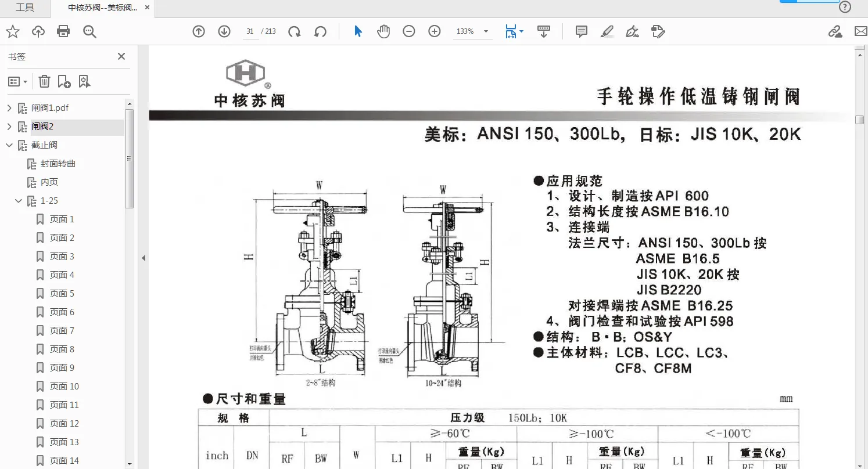Close the bookmarks panel
This screenshot has width=868, height=469.
coord(121,56)
